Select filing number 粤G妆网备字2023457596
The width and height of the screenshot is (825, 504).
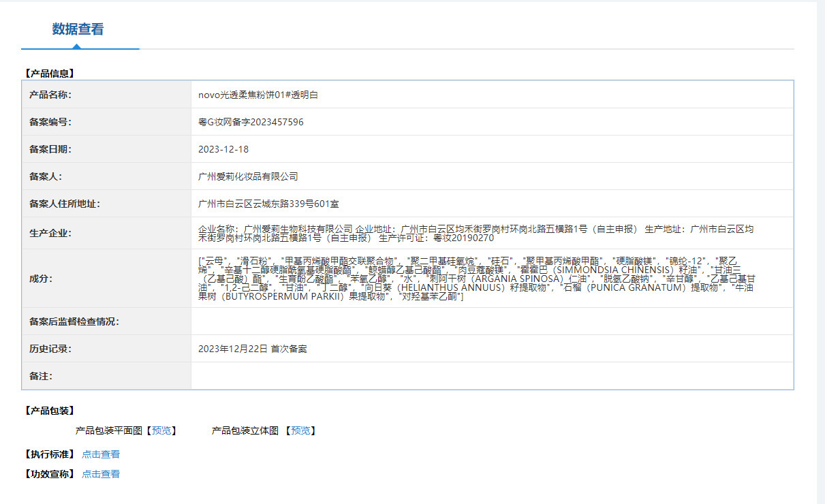coord(251,122)
